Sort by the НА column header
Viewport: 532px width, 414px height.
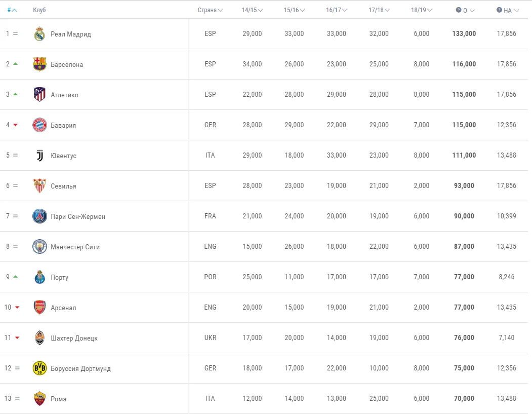[508, 10]
